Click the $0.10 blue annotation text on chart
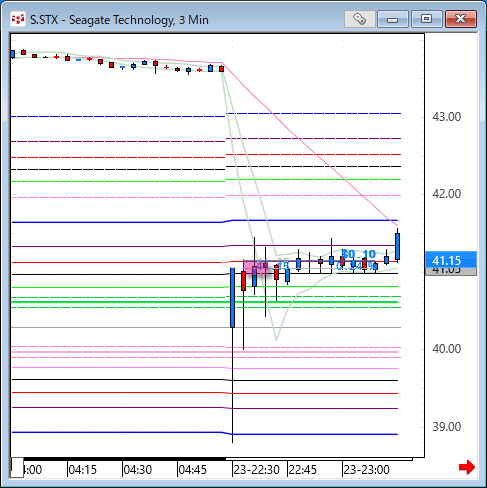 pyautogui.click(x=359, y=254)
